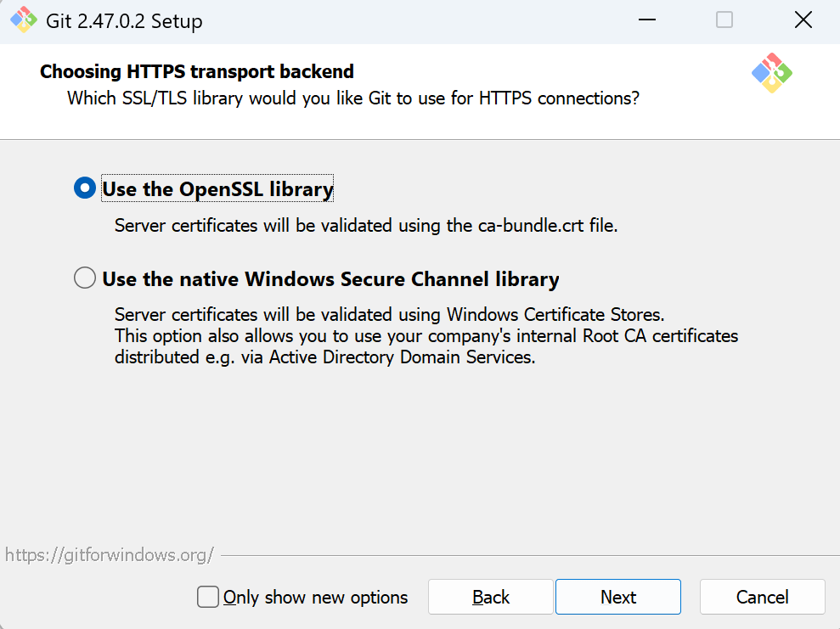Screen dimensions: 840x629
Task: Click the "Use the OpenSSL library" label text
Action: coord(217,188)
